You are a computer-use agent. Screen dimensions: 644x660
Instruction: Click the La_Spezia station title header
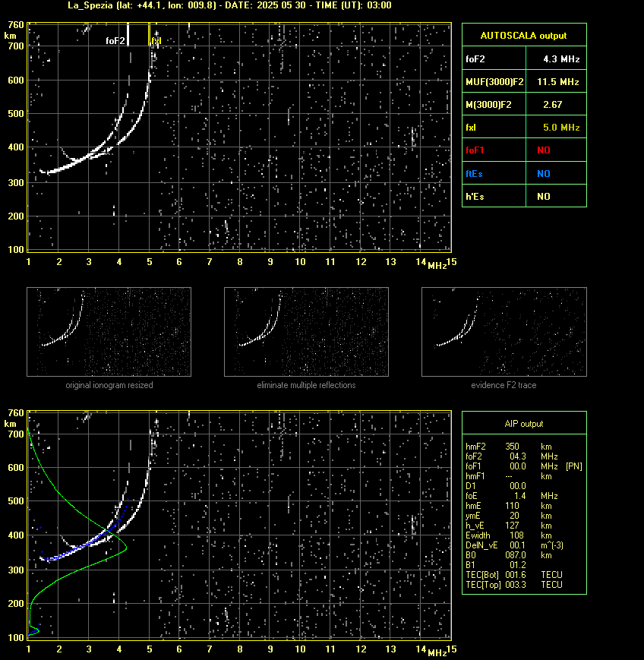(230, 5)
